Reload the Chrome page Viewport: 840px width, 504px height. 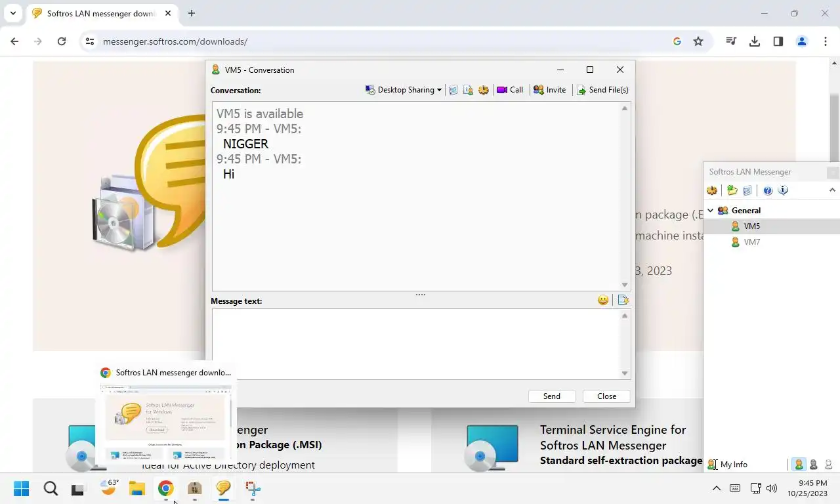(x=62, y=41)
